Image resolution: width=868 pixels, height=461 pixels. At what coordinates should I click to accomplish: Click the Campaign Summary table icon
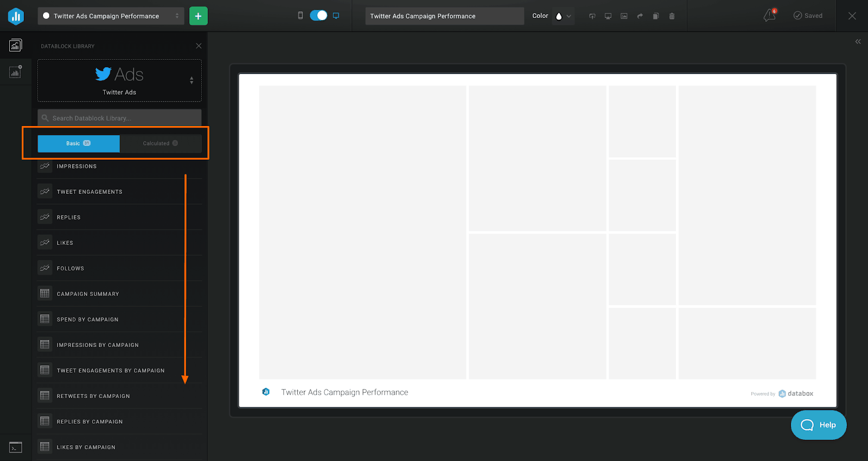[45, 294]
